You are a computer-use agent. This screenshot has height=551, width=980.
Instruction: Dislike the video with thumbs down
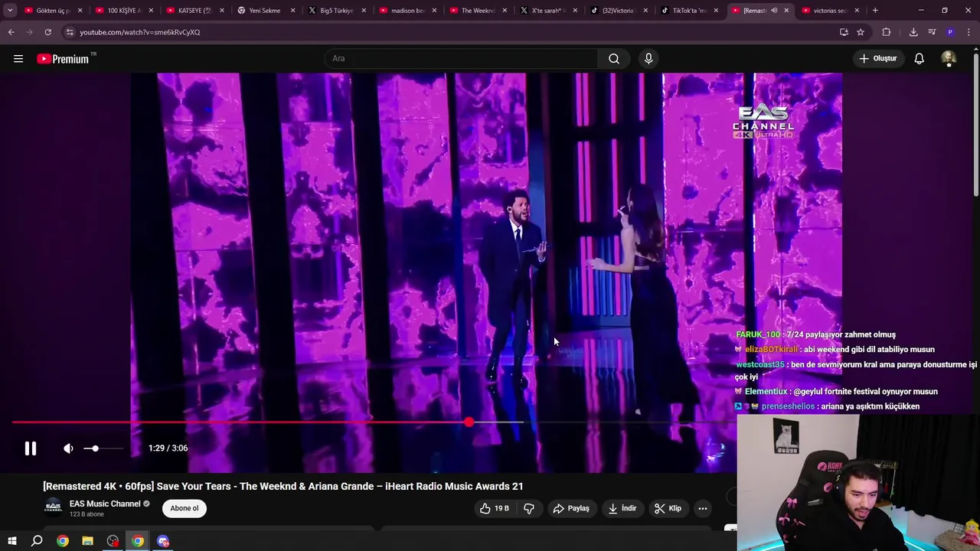pos(529,508)
